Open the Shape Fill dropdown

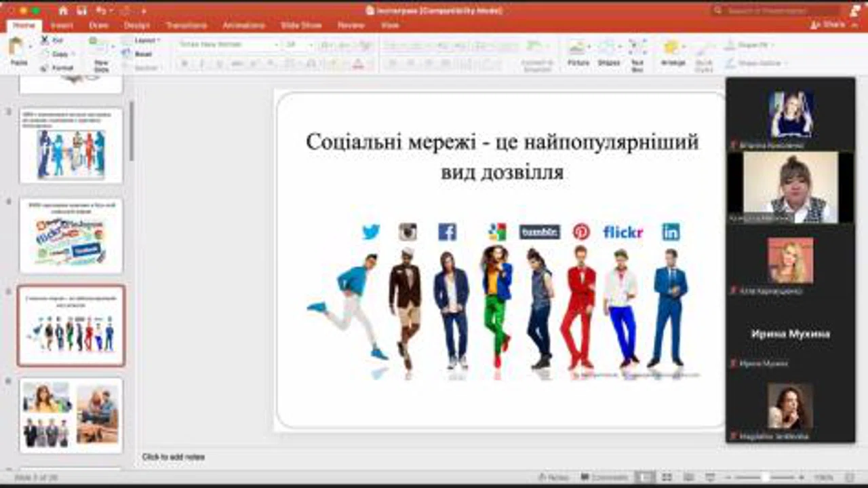pyautogui.click(x=749, y=45)
